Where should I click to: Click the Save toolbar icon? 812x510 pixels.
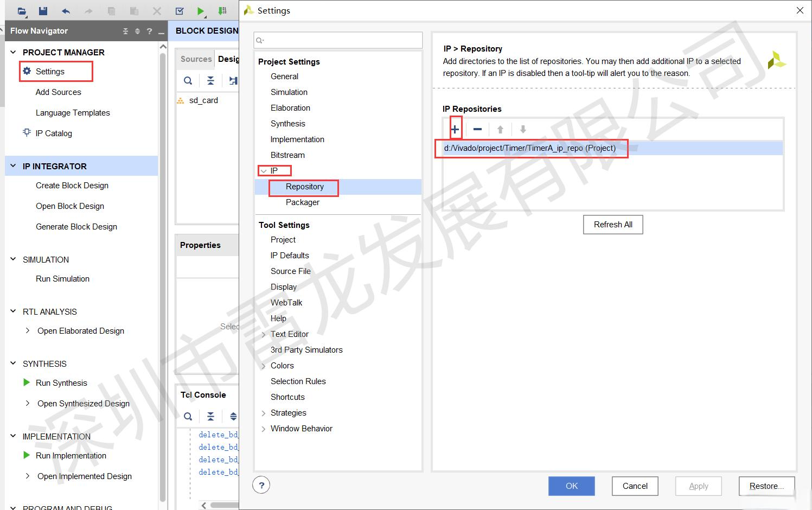coord(43,11)
